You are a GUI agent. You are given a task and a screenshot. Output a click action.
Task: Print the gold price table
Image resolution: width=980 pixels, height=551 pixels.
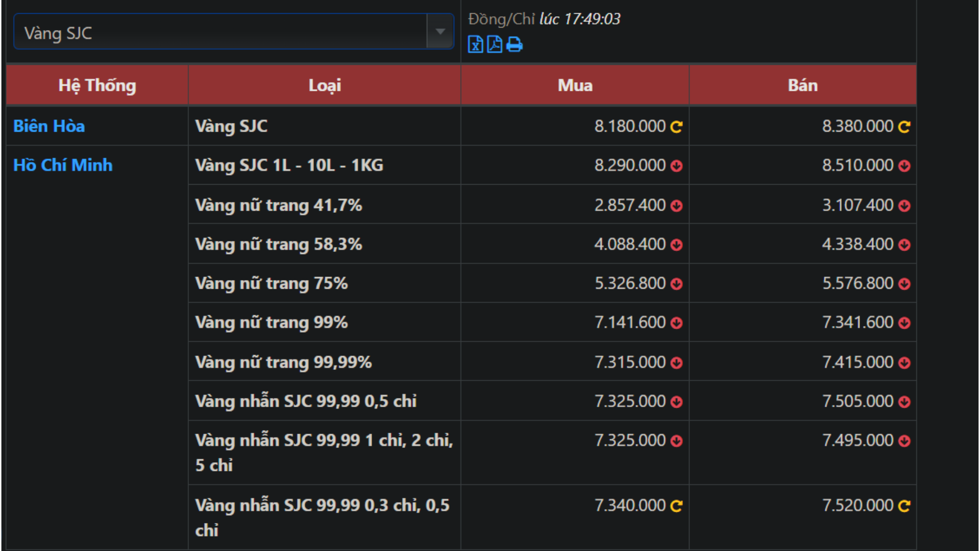coord(514,44)
